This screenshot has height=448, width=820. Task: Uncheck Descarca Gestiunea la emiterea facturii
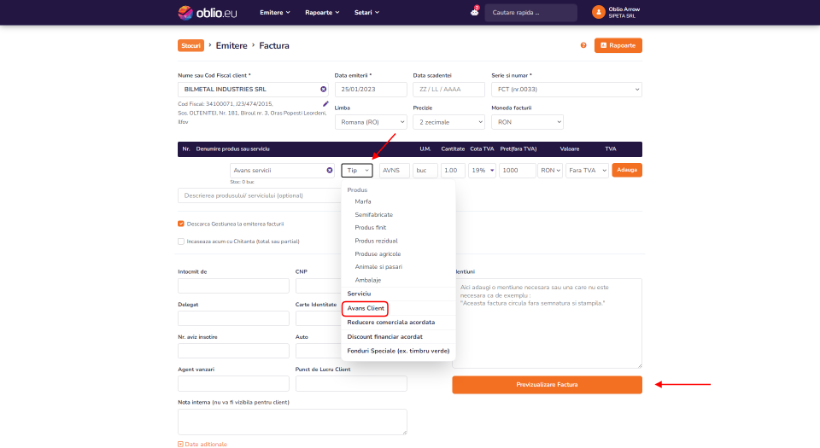click(x=181, y=223)
